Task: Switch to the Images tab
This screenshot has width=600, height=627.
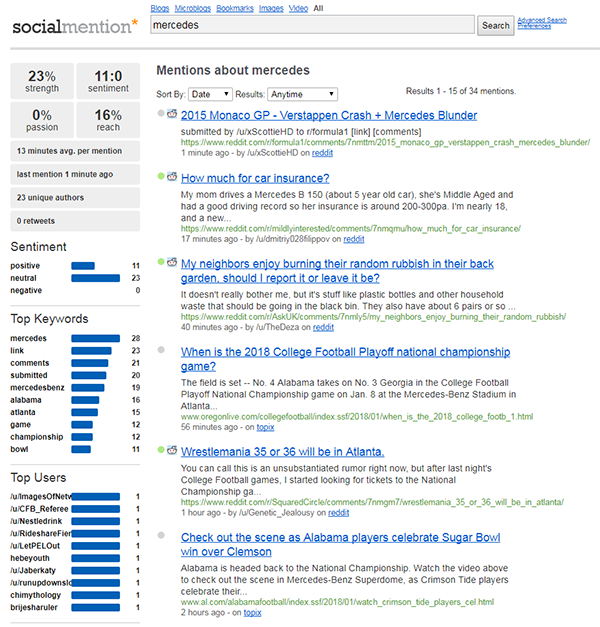Action: (x=271, y=8)
